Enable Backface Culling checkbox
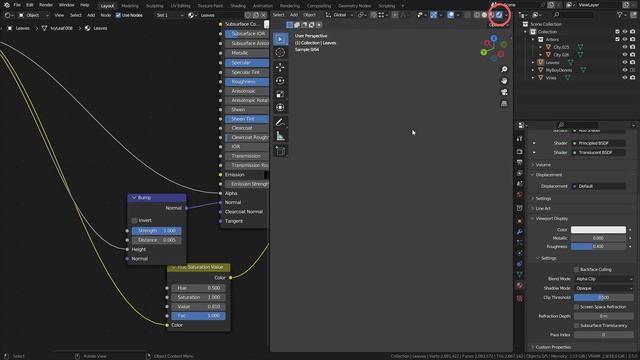The height and width of the screenshot is (360, 640). 577,269
